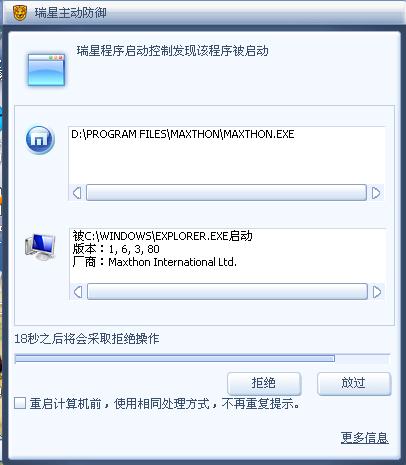Enable the 重启计算机前 same-handling checkbox
Image resolution: width=406 pixels, height=465 pixels.
coord(20,403)
